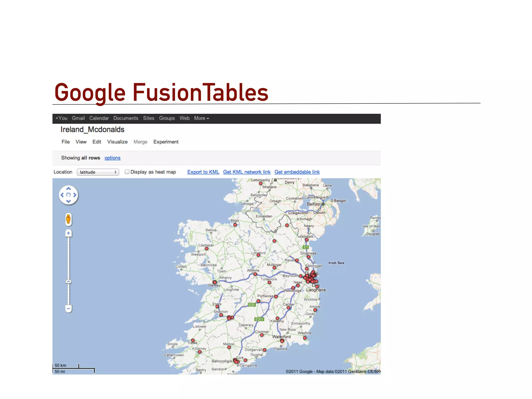Click the red marker at Letterkenny
Image resolution: width=532 pixels, height=399 pixels.
pyautogui.click(x=261, y=183)
